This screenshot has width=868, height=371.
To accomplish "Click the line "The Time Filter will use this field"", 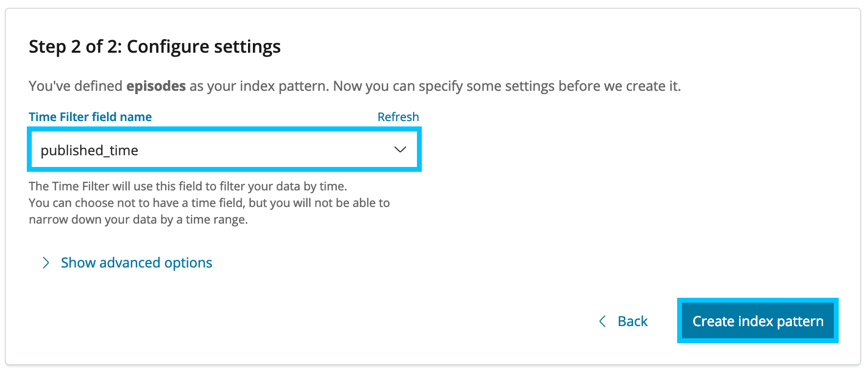I will pyautogui.click(x=188, y=186).
